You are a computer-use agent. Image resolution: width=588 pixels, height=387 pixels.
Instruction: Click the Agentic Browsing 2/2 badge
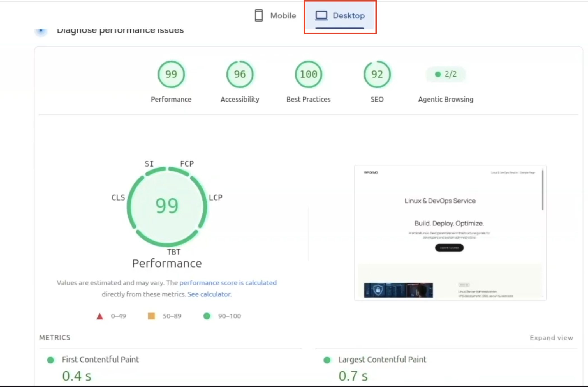[446, 74]
